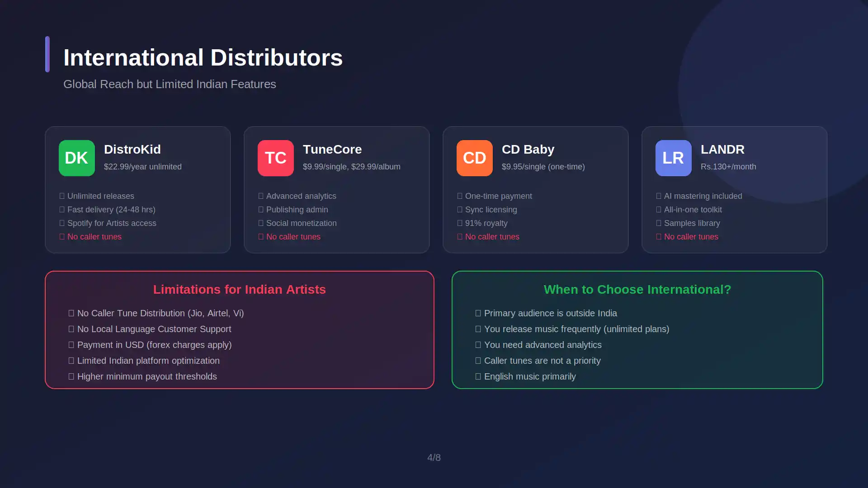Select Limitations for Indian Artists heading
Viewport: 868px width, 488px height.
pos(240,290)
